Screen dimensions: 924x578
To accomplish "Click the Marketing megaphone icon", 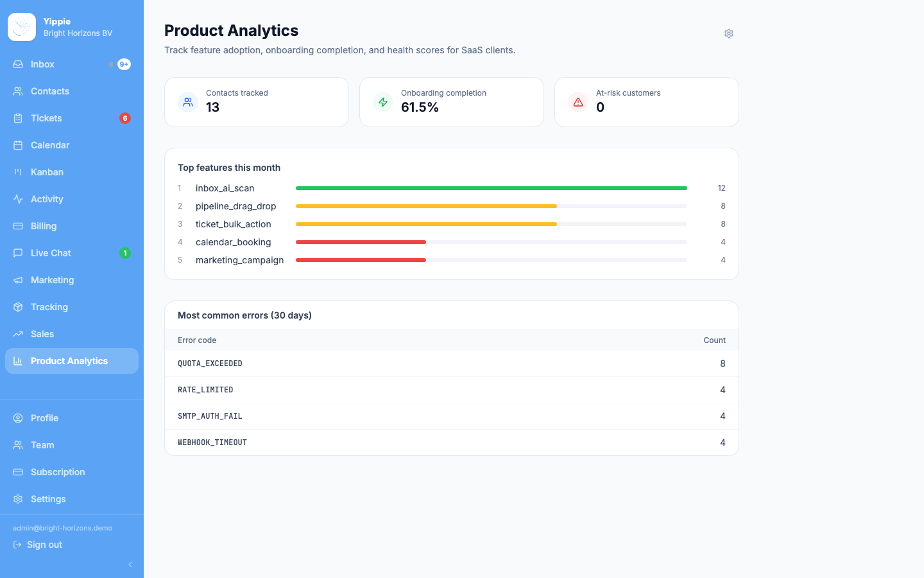I will [18, 280].
